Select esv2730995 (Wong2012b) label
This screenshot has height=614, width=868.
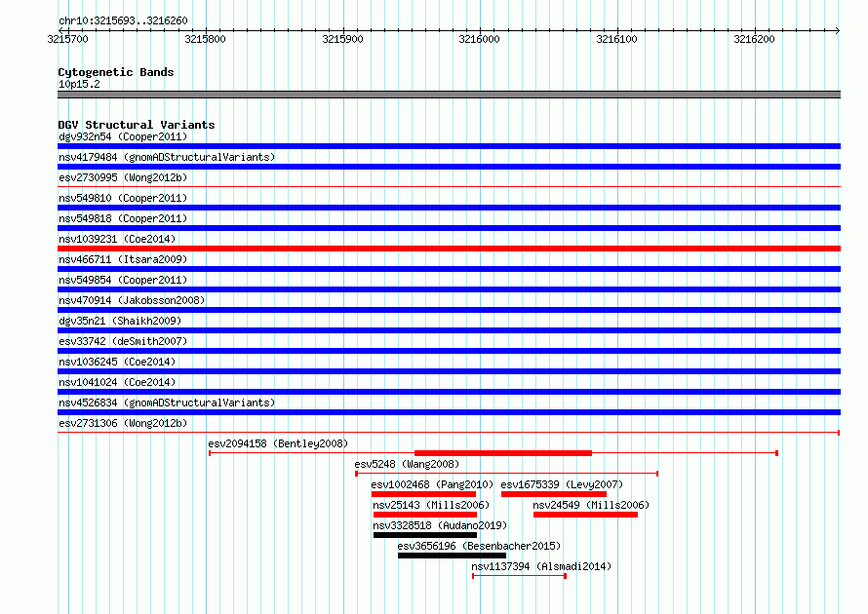[123, 177]
